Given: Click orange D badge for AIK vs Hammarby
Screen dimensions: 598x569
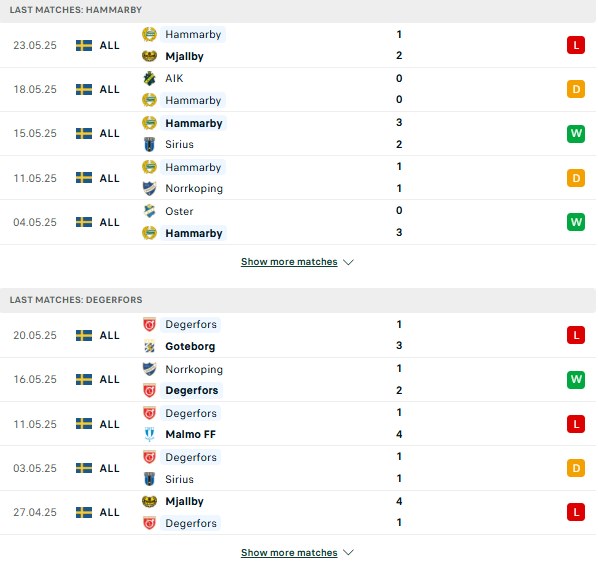Looking at the screenshot, I should (575, 89).
